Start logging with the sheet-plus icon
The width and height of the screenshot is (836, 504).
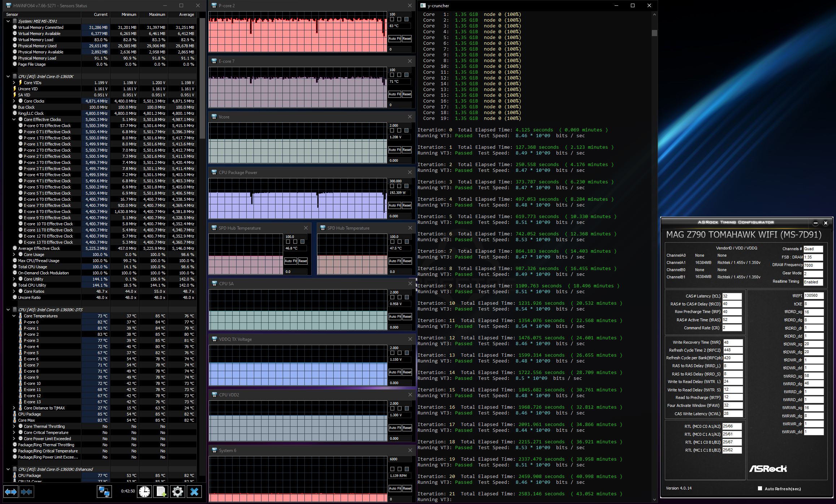(x=161, y=492)
